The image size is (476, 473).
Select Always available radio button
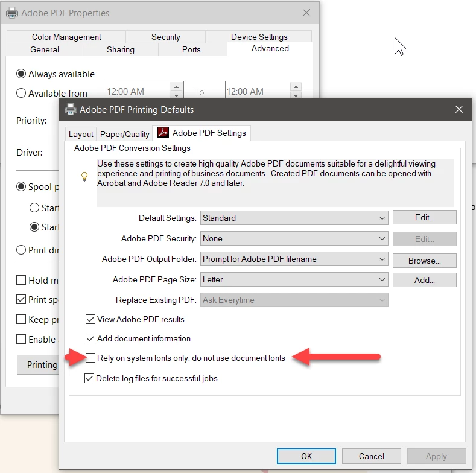tap(21, 74)
